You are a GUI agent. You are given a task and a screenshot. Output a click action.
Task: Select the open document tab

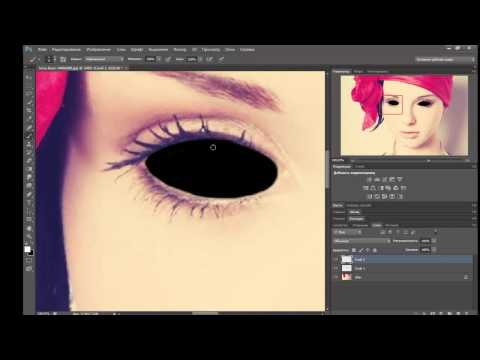click(82, 68)
